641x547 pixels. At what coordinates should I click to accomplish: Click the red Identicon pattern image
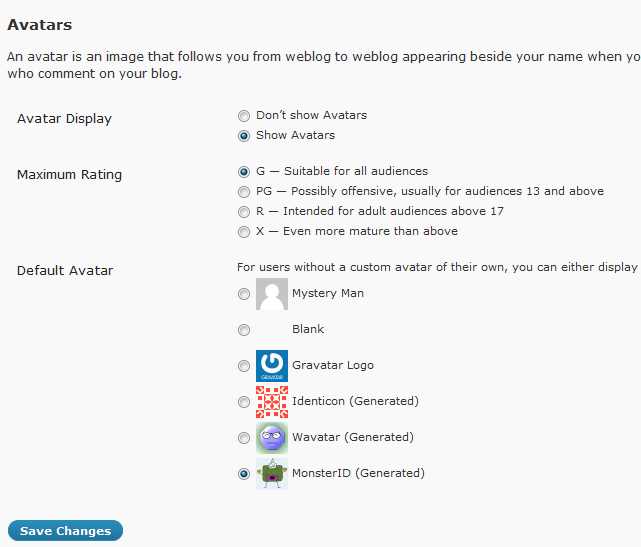coord(271,402)
